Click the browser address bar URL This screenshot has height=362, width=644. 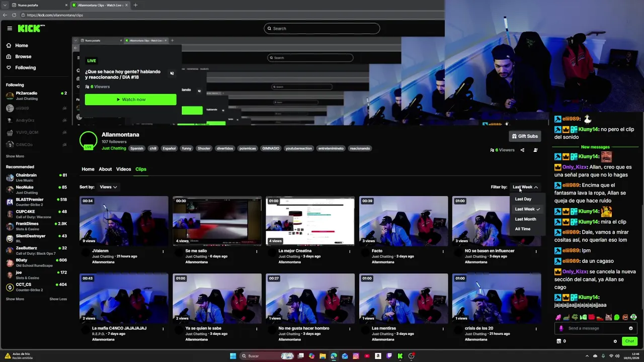click(55, 15)
